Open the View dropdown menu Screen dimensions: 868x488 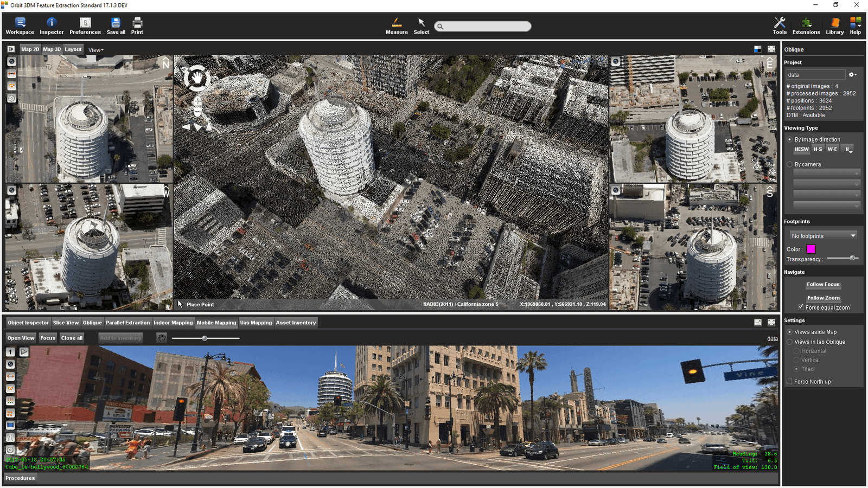click(96, 50)
